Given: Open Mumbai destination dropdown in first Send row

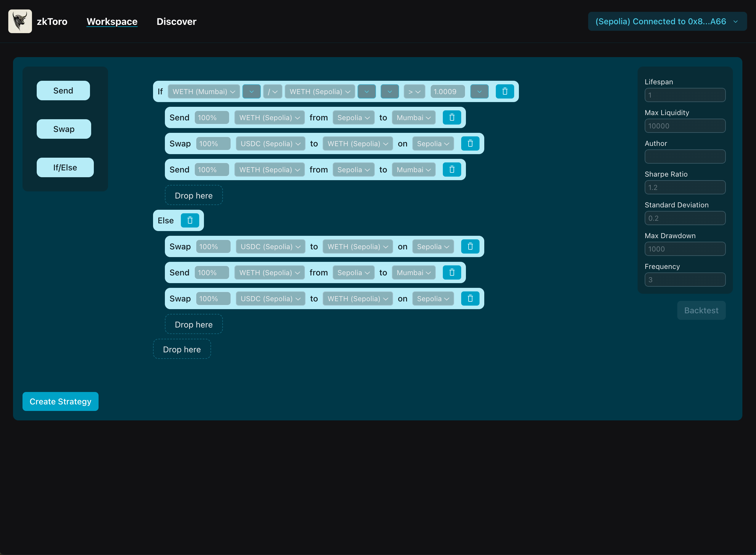Looking at the screenshot, I should coord(413,117).
